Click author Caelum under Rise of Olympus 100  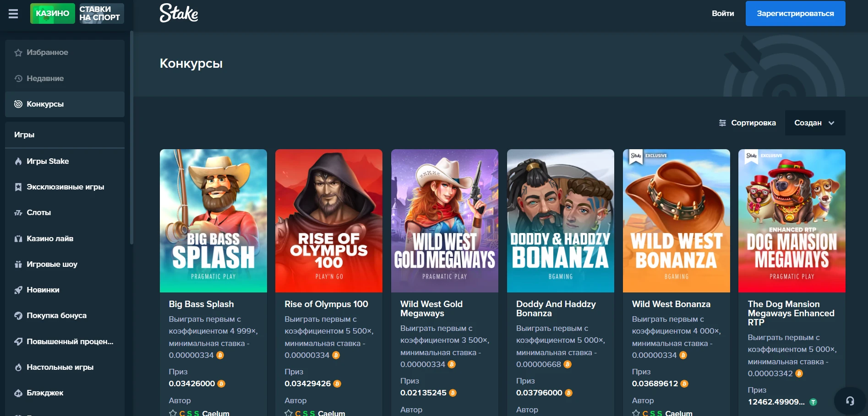332,413
